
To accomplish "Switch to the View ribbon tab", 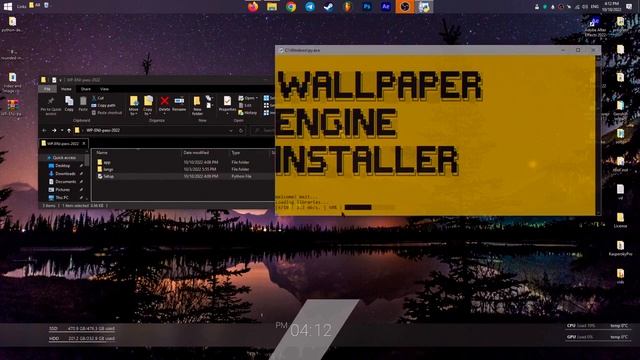I will [104, 89].
